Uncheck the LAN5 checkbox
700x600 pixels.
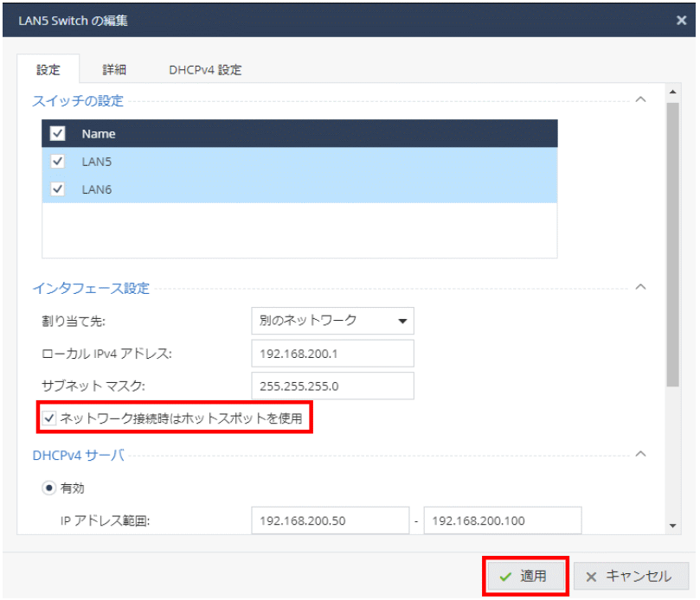coord(58,162)
